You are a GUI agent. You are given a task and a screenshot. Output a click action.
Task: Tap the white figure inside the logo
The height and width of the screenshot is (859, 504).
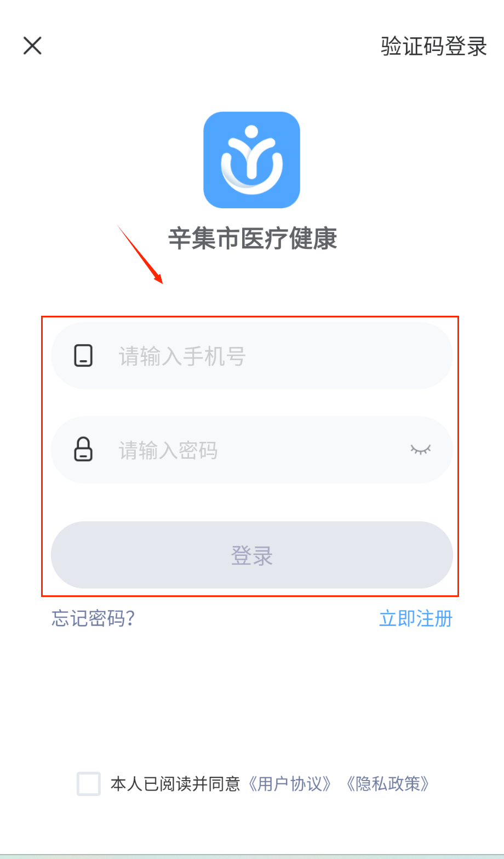coord(251,160)
